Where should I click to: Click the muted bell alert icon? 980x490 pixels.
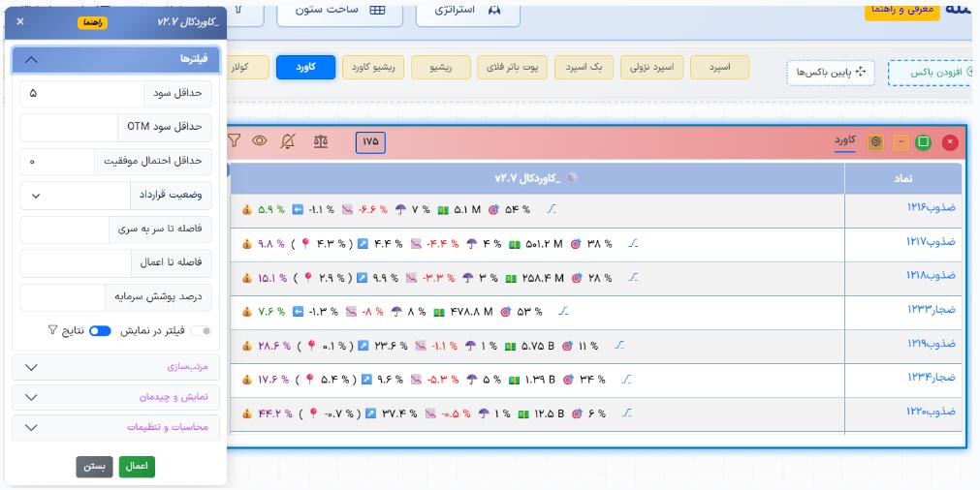[288, 141]
